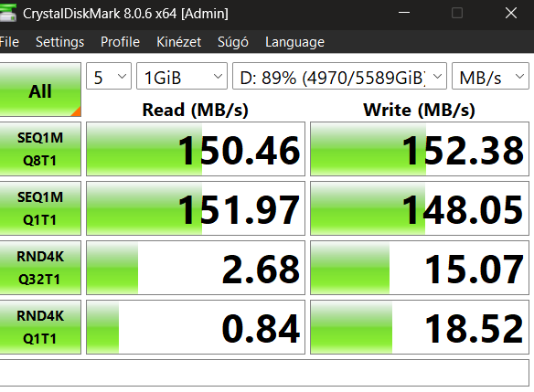Change the MB/s unit dropdown
Image resolution: width=534 pixels, height=392 pixels.
490,76
